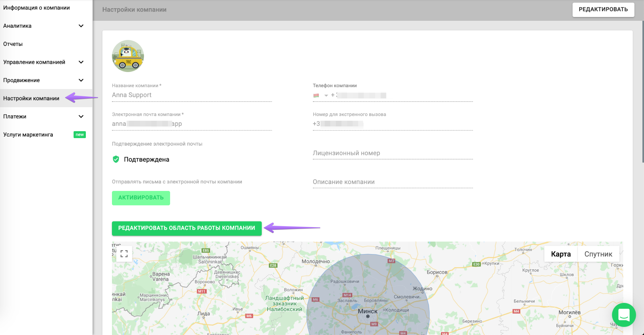Image resolution: width=644 pixels, height=335 pixels.
Task: Switch map to Спутник view
Action: pyautogui.click(x=598, y=254)
